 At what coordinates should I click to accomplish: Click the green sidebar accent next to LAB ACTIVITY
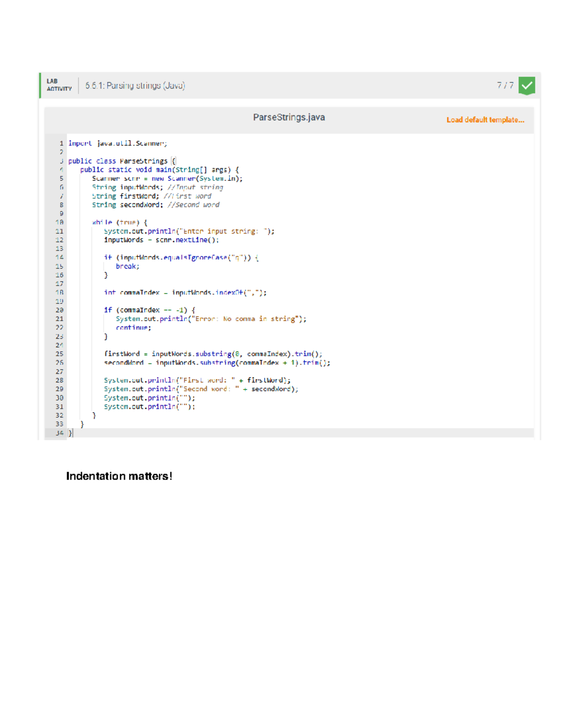click(x=40, y=86)
